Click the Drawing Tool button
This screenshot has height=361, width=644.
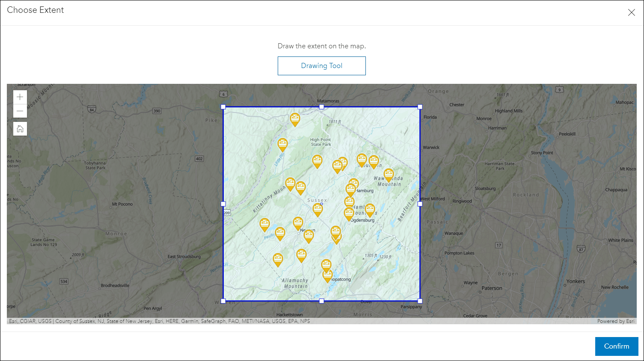pyautogui.click(x=322, y=66)
